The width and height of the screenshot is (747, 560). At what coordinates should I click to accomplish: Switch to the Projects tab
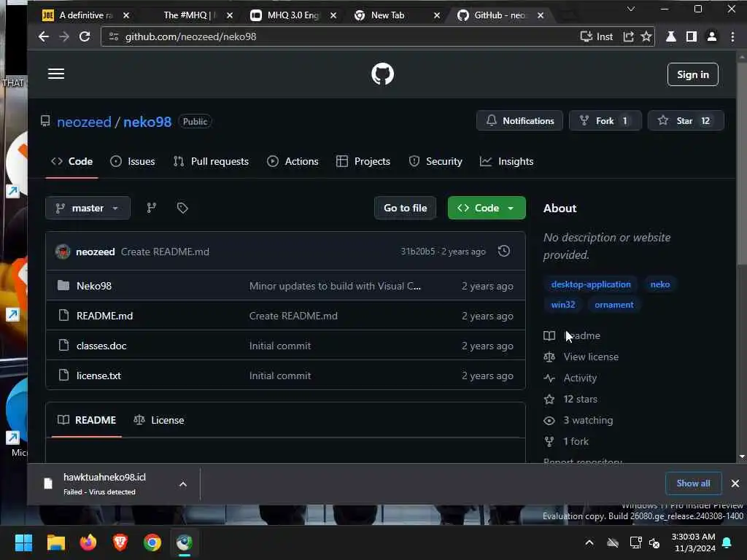363,161
